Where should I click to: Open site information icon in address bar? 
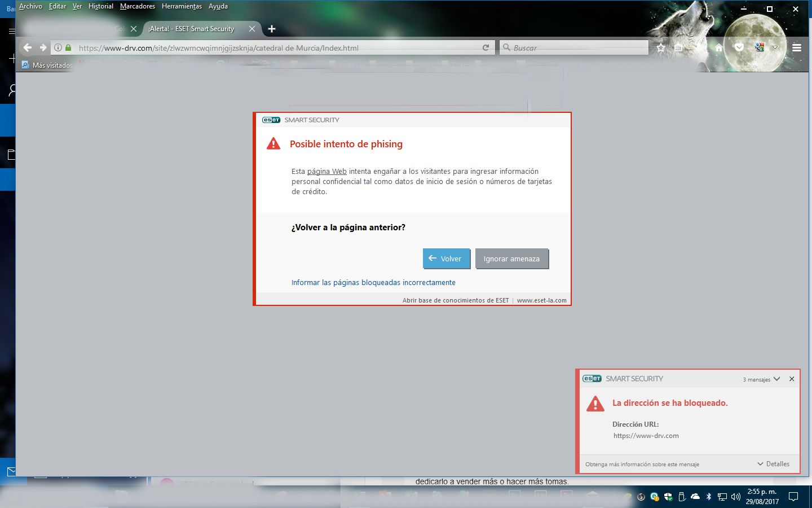tap(58, 48)
